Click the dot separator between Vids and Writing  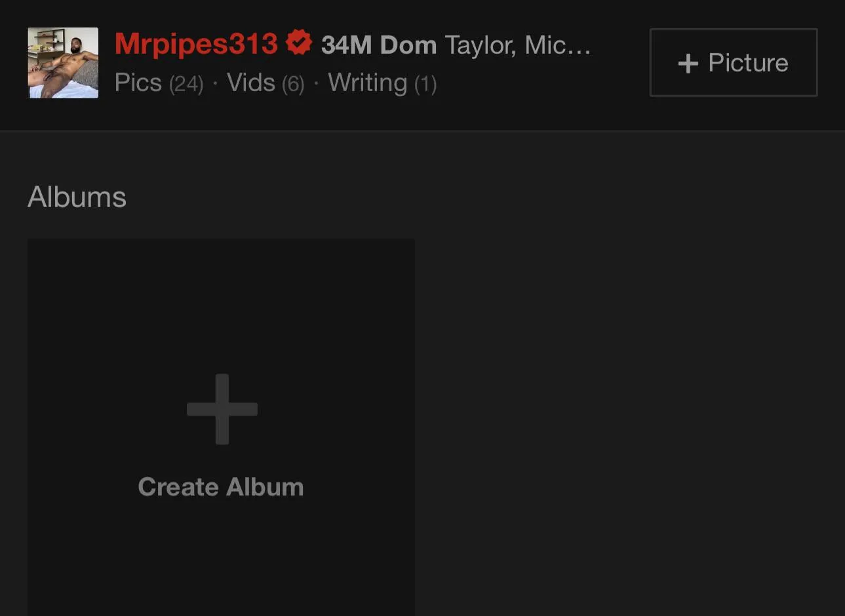coord(316,84)
